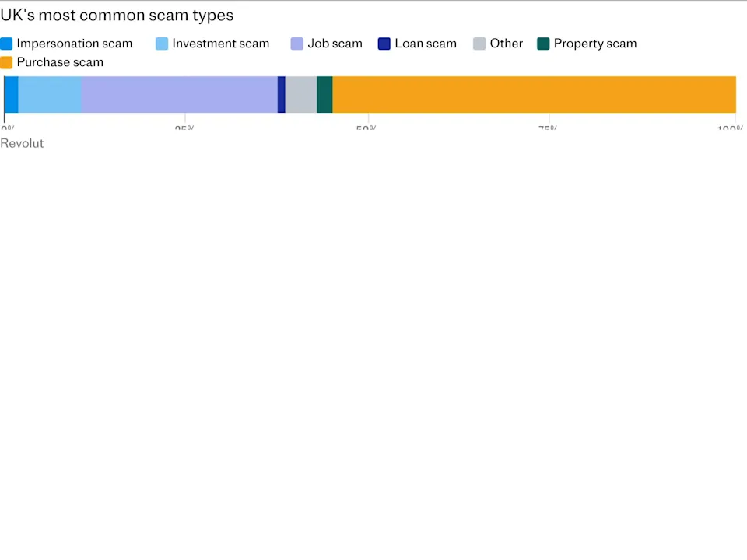Screen dimensions: 747x560
Task: Select the orange Purchase scam bar segment
Action: point(534,94)
